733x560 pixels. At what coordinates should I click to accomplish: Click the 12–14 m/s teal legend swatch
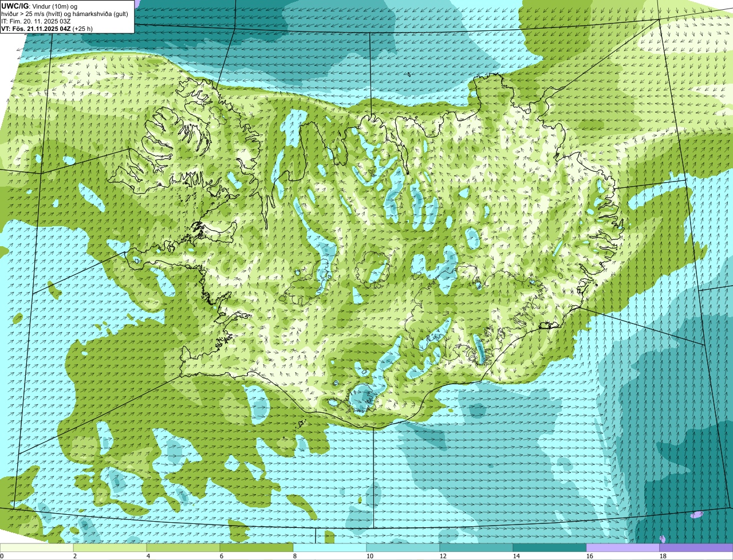point(476,548)
